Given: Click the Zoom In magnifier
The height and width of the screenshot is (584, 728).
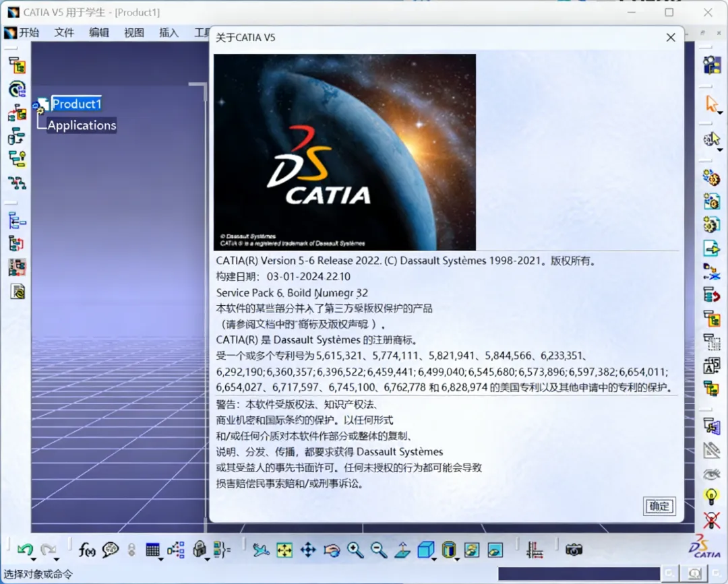Looking at the screenshot, I should (355, 550).
